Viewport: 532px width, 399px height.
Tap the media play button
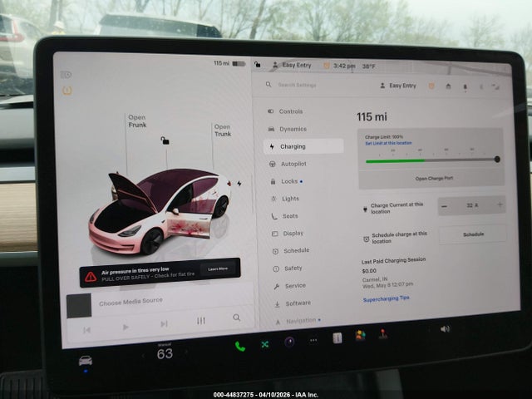click(126, 327)
